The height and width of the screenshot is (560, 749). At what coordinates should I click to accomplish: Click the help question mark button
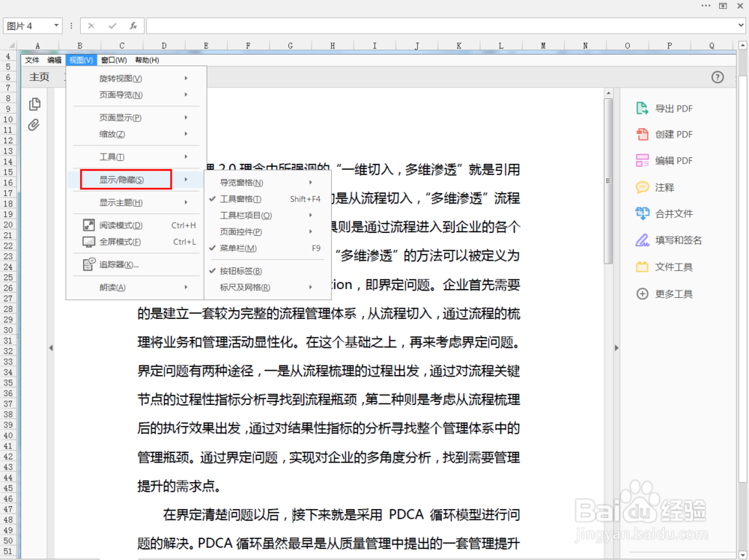pos(717,76)
